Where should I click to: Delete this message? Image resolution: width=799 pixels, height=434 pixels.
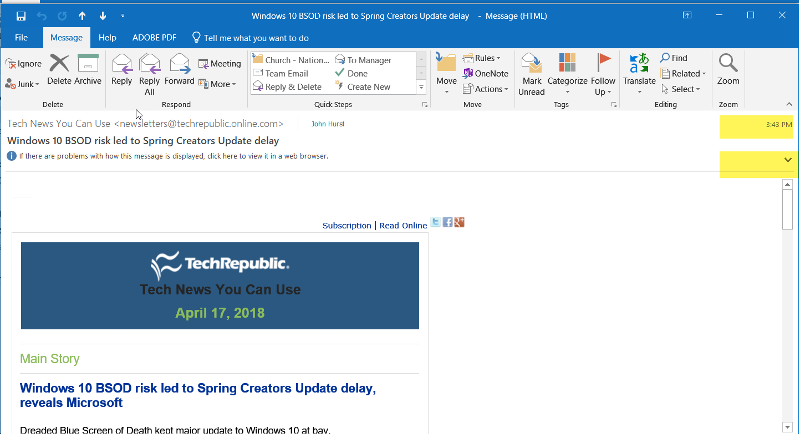(59, 70)
